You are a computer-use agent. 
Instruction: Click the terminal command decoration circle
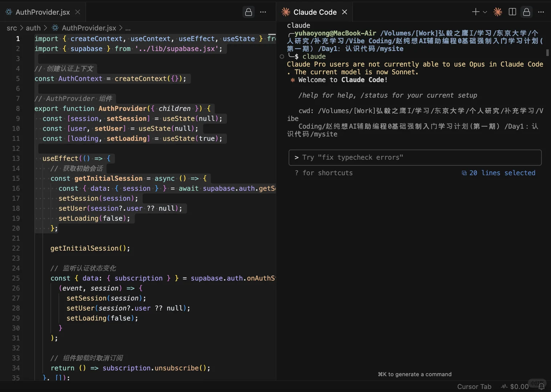click(282, 57)
